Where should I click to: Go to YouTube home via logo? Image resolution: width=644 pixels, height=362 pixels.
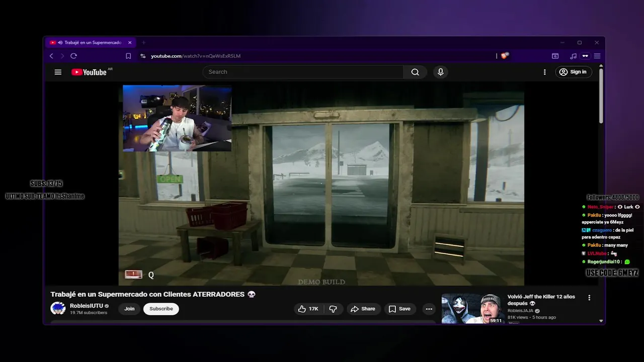tap(89, 72)
